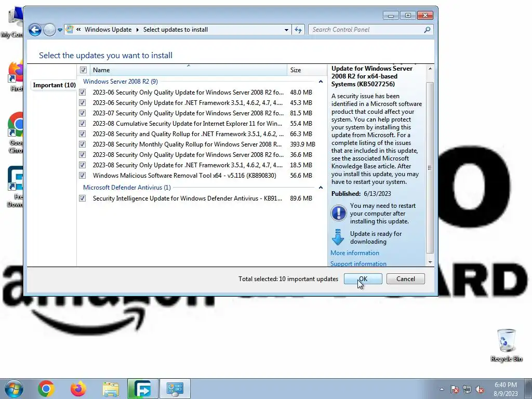Open Windows Explorer from the taskbar
The height and width of the screenshot is (399, 532).
point(111,389)
